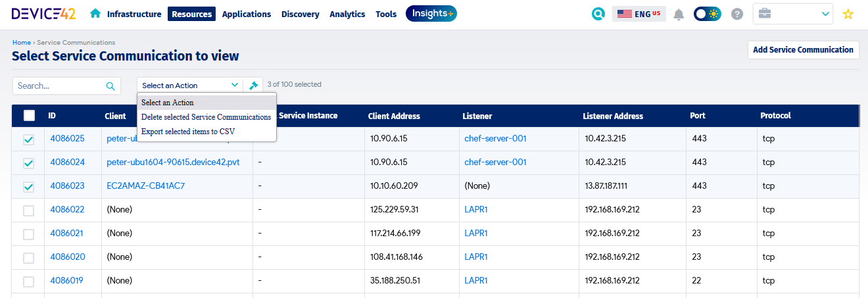Viewport: 868px width, 298px height.
Task: Toggle the dark/light theme switch
Action: tap(708, 14)
